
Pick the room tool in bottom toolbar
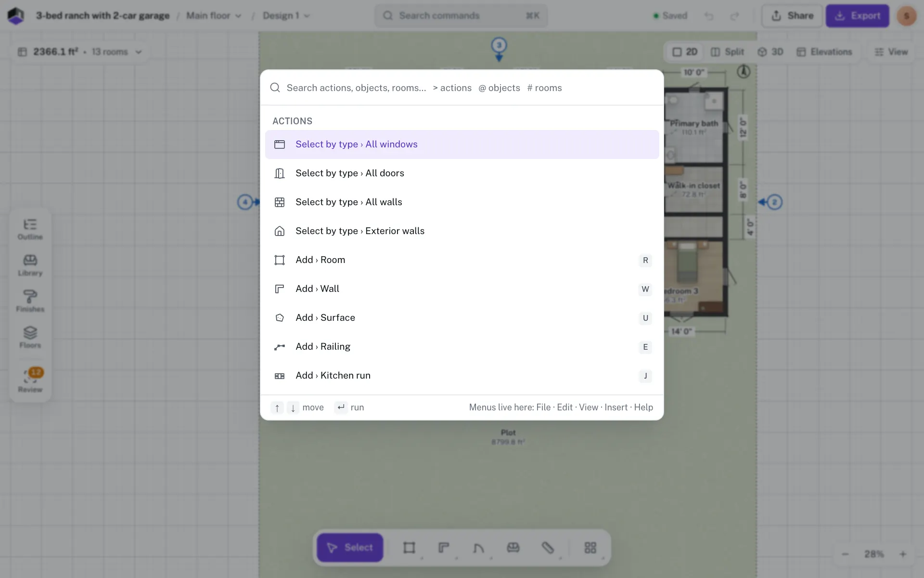coord(409,548)
